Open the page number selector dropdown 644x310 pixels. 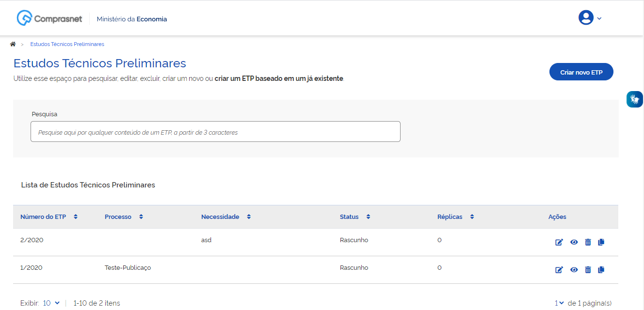click(x=559, y=303)
